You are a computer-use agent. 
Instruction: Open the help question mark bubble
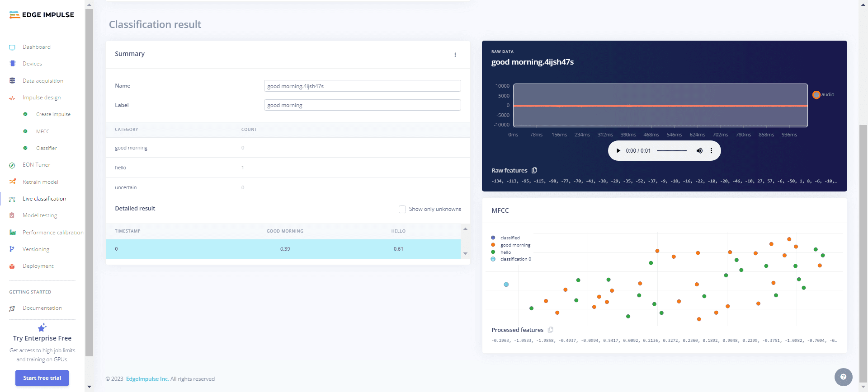click(843, 377)
